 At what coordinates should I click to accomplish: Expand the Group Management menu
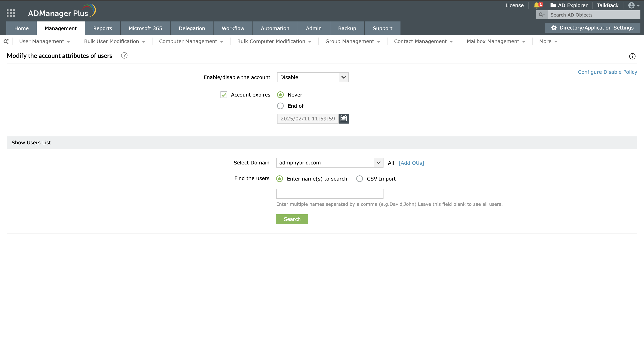click(352, 42)
